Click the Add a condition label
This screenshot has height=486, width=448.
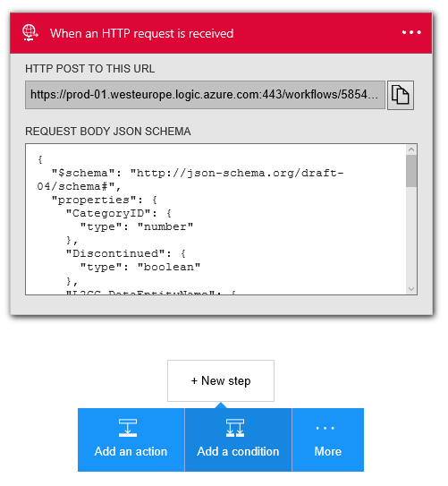[238, 452]
